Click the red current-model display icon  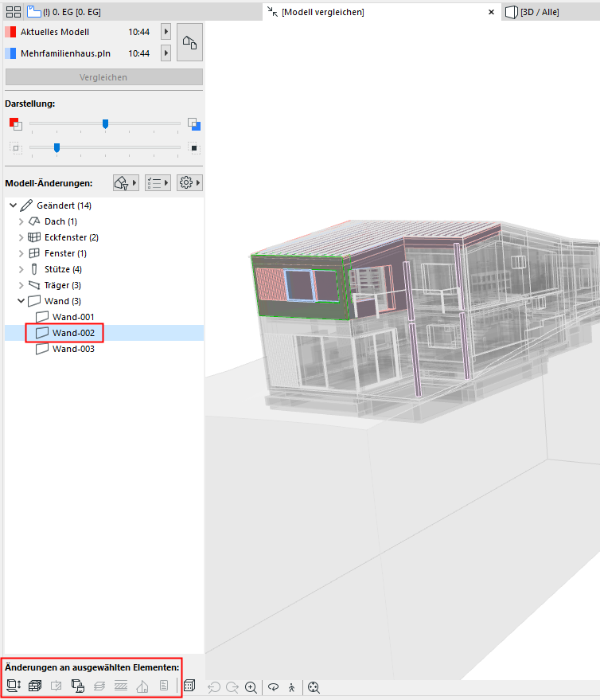pos(16,123)
